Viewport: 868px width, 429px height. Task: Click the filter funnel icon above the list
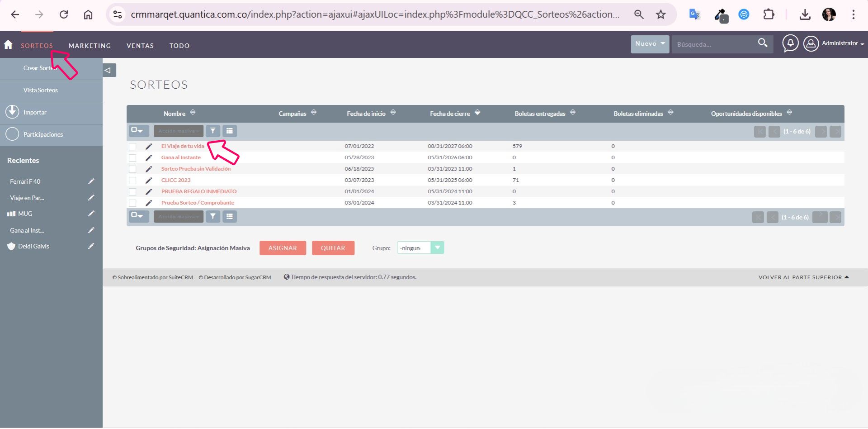pos(212,131)
